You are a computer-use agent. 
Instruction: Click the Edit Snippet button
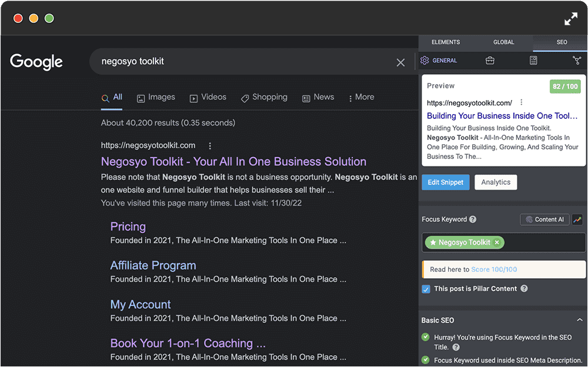tap(446, 182)
